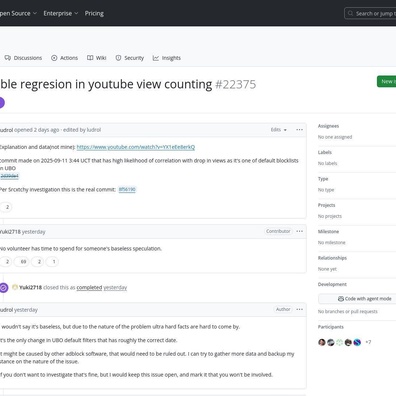The width and height of the screenshot is (396, 396).
Task: Click the Author badge
Action: tap(283, 309)
